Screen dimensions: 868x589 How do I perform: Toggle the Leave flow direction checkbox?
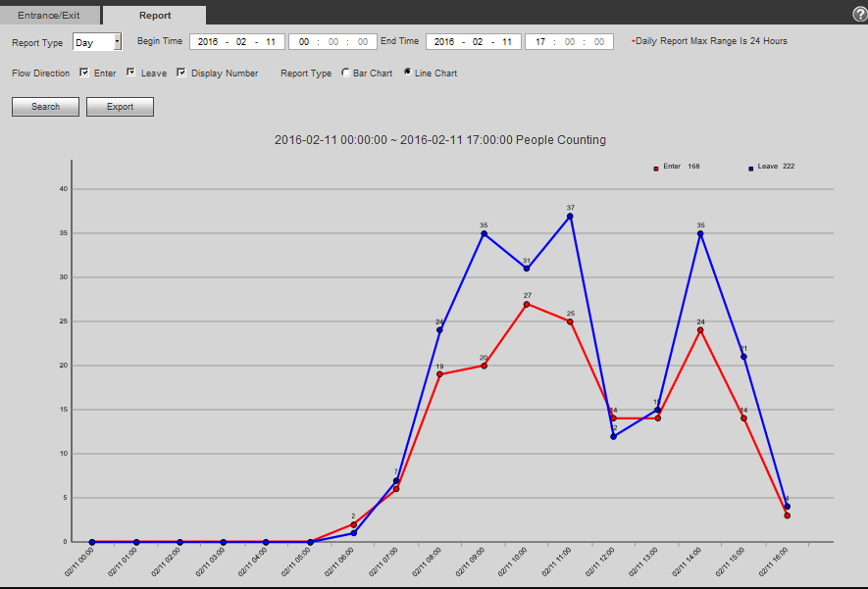tap(131, 73)
